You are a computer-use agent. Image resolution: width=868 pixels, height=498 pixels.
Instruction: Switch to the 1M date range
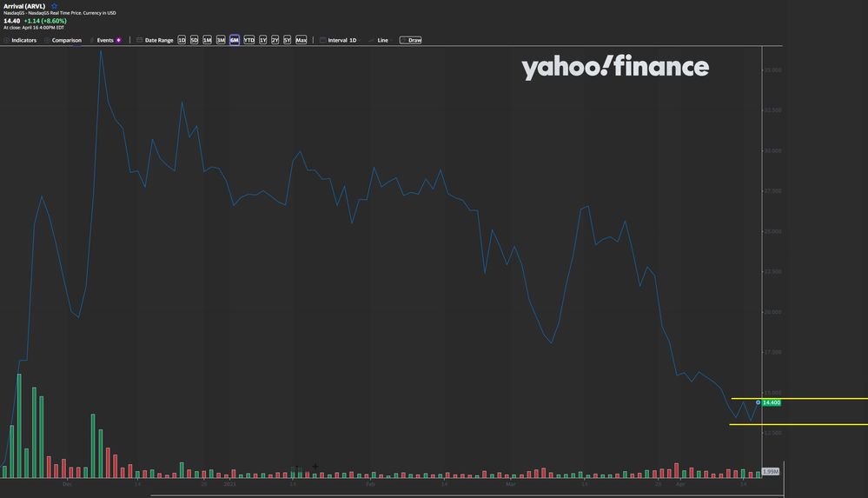point(207,40)
